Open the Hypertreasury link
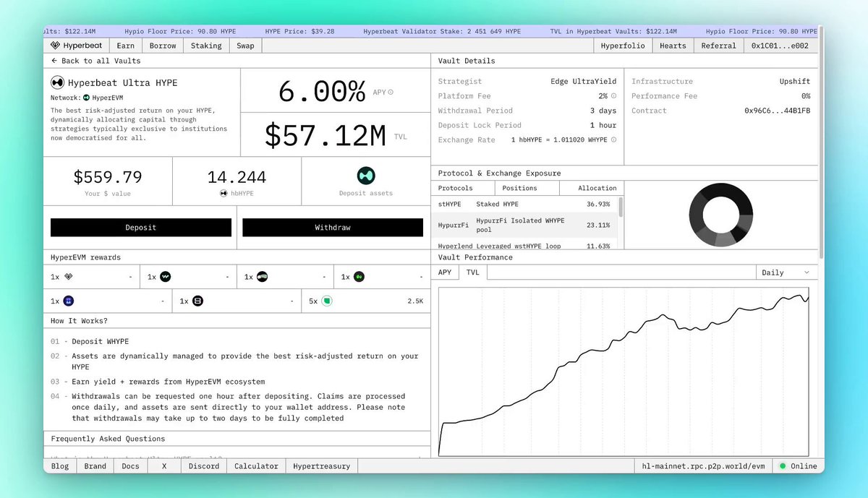Screen dimensions: 868x498 (322, 466)
